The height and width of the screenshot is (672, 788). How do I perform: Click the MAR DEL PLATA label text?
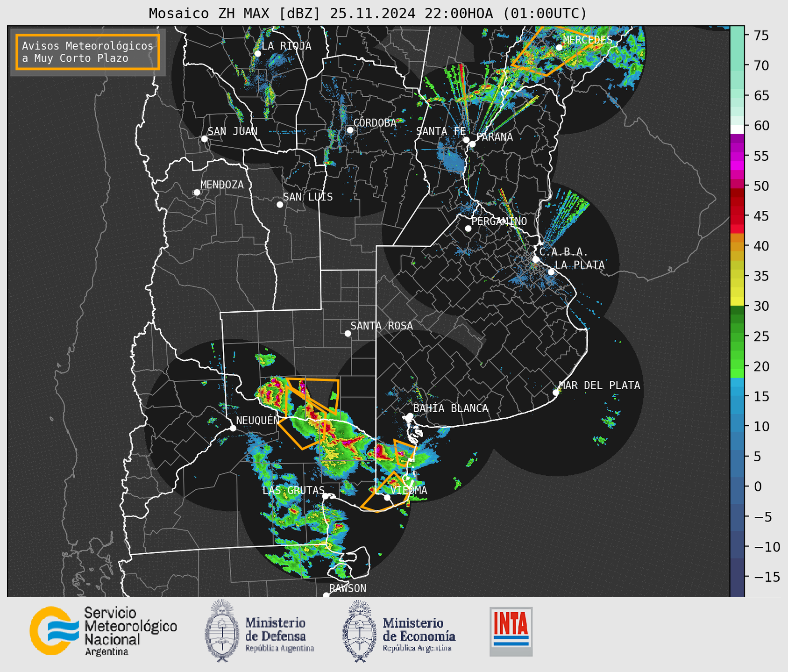click(x=599, y=386)
